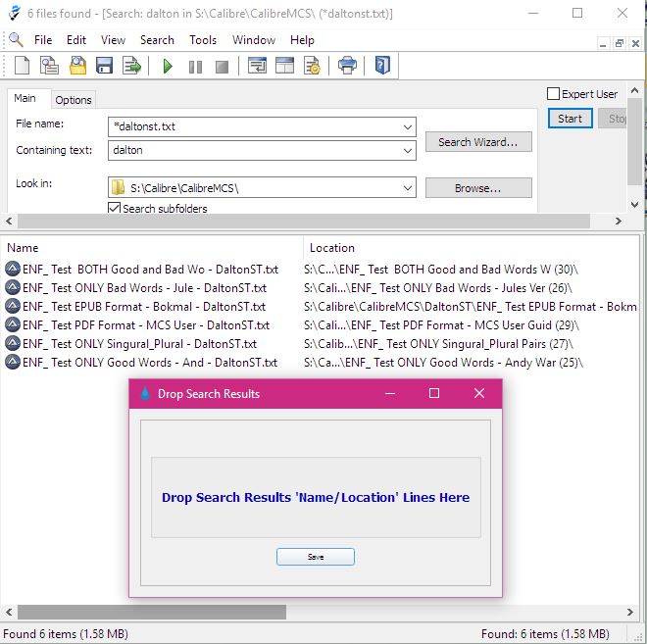Click the Export results icon
This screenshot has height=644, width=647.
click(131, 66)
